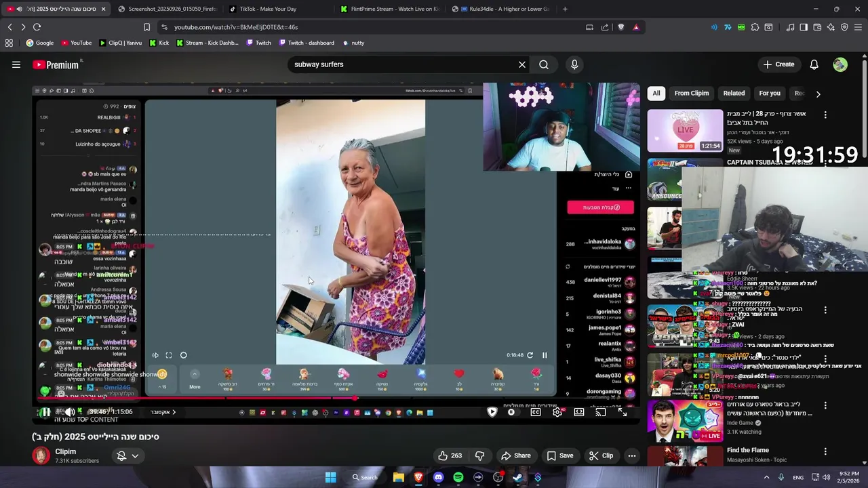Like the video with 263 likes

tap(450, 455)
